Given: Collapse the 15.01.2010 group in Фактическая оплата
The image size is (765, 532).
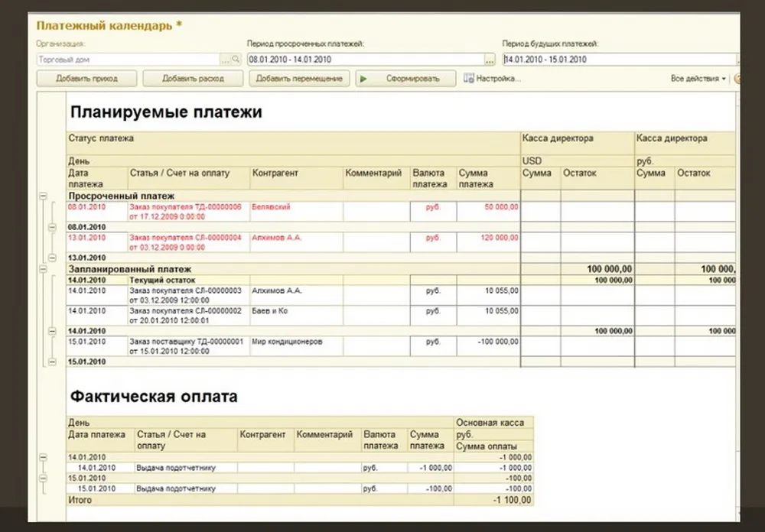Looking at the screenshot, I should click(x=44, y=478).
